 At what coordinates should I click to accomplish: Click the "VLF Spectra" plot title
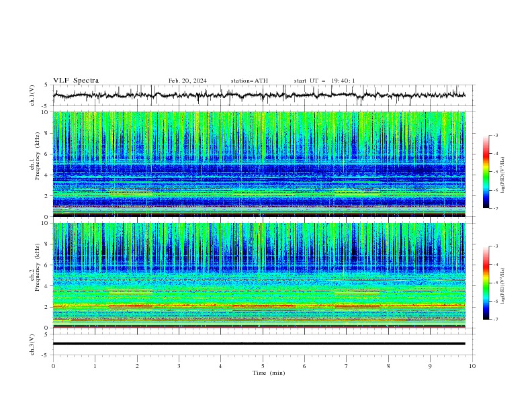point(76,81)
